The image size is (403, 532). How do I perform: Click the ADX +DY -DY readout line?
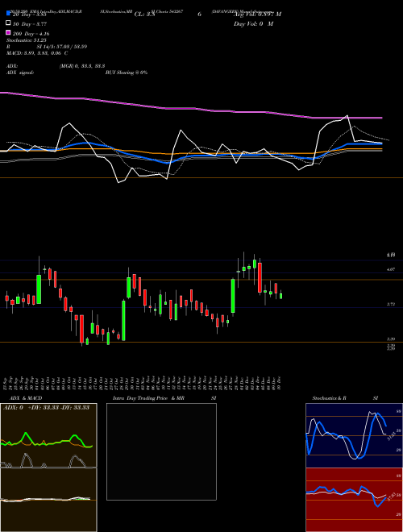tap(46, 407)
